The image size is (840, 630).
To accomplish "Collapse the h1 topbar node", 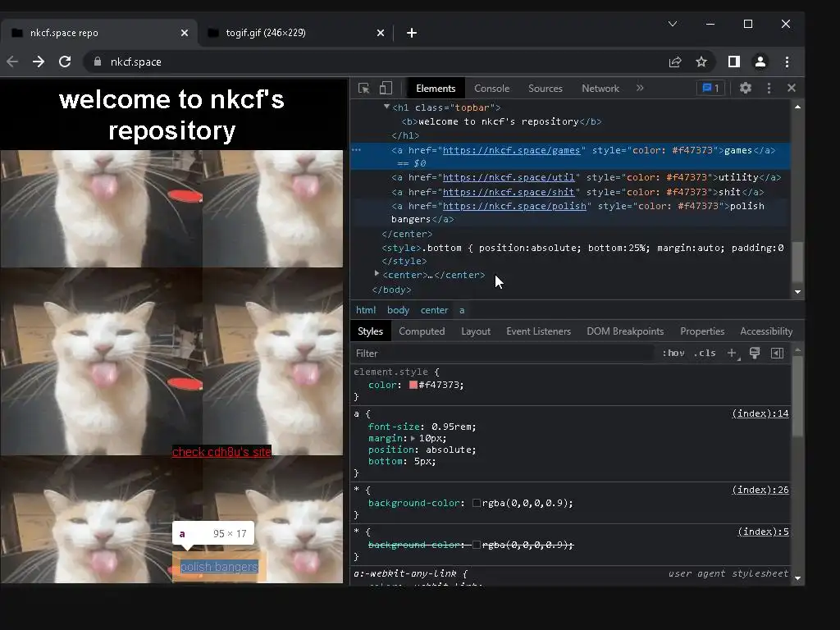I will [386, 107].
